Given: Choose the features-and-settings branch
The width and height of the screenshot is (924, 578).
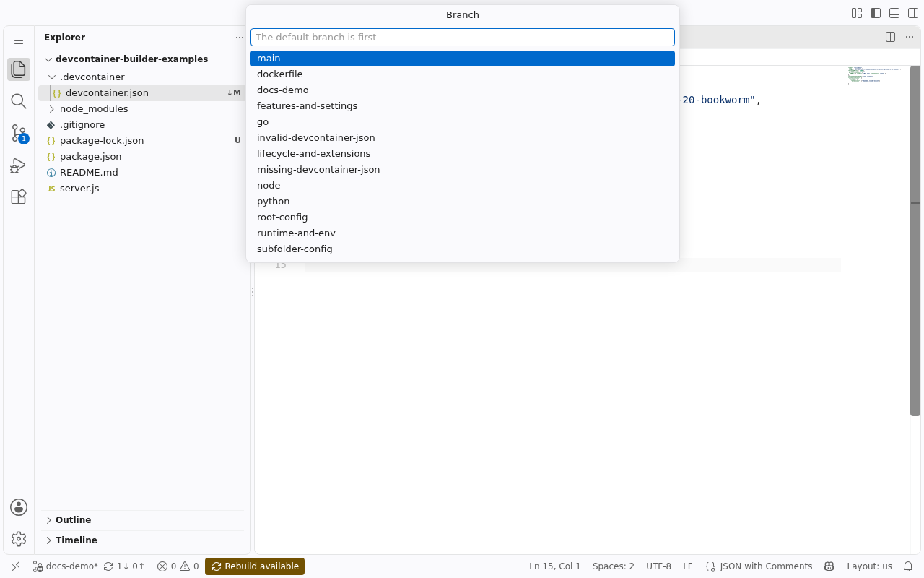Looking at the screenshot, I should coord(463,106).
